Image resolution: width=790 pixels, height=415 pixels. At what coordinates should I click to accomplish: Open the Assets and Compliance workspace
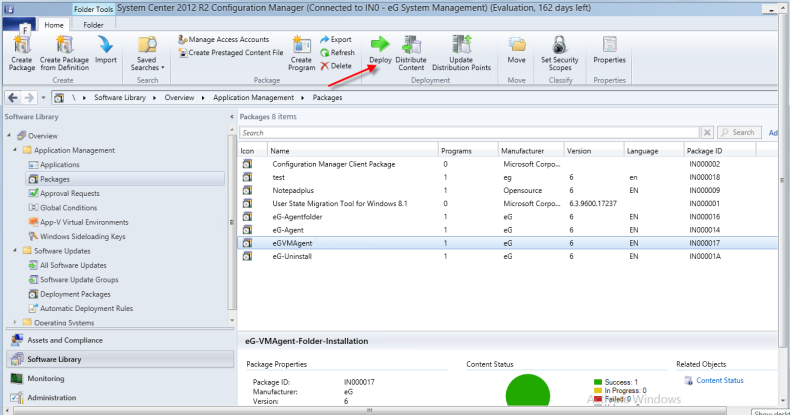(x=120, y=340)
